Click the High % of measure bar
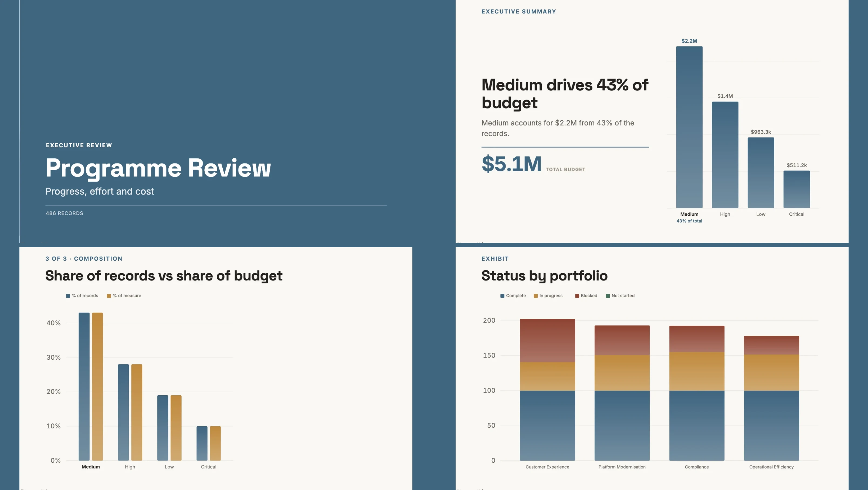 coord(137,412)
